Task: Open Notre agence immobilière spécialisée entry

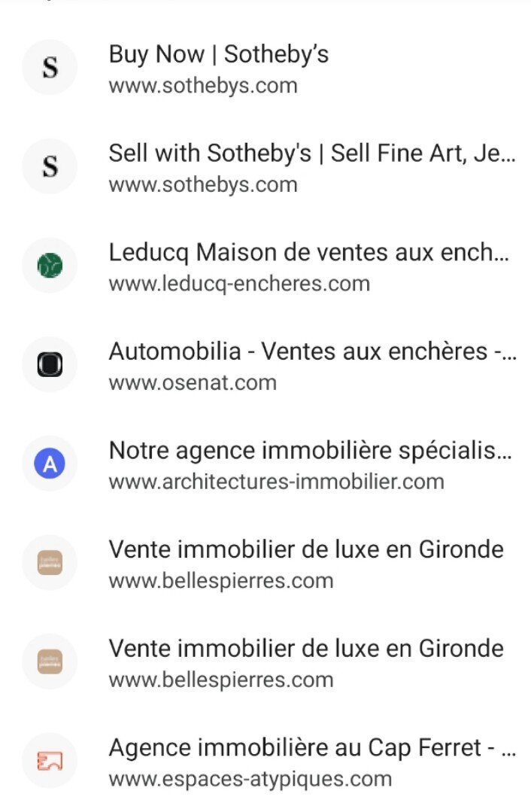Action: click(265, 464)
